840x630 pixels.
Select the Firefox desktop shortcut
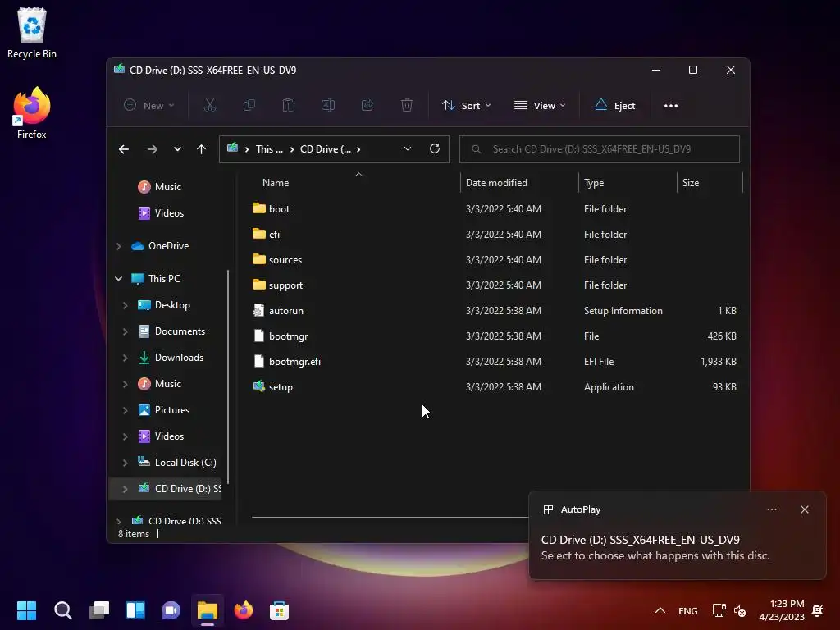tap(32, 113)
